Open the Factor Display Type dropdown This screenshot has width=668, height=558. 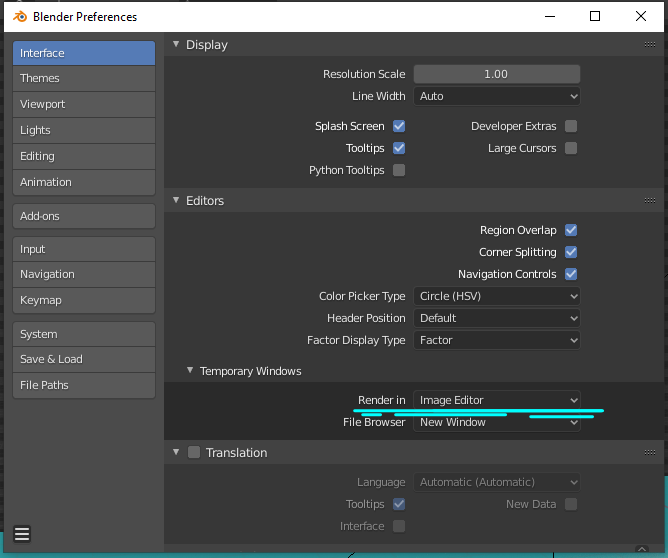[x=497, y=340]
